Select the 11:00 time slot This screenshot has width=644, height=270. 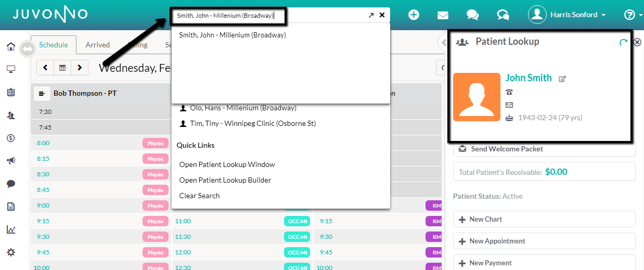[x=183, y=221]
